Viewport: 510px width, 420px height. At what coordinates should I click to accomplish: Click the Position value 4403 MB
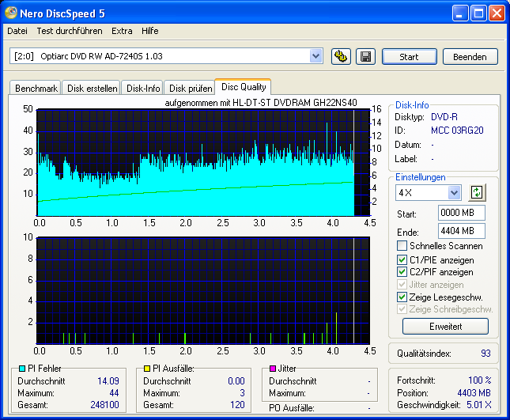pos(474,393)
